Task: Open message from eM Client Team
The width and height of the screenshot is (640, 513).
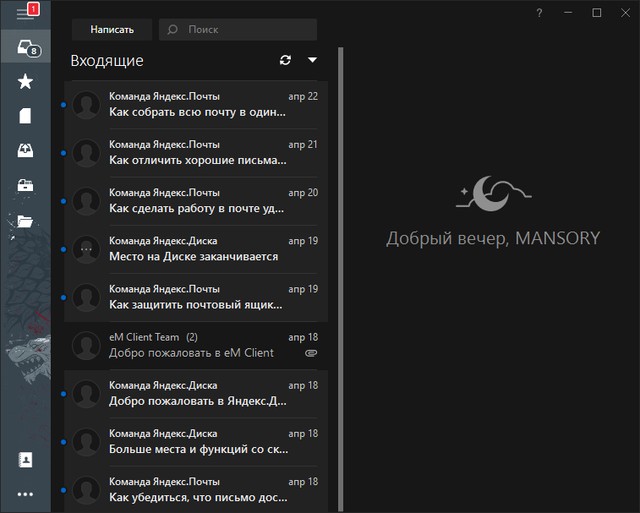Action: [200, 345]
